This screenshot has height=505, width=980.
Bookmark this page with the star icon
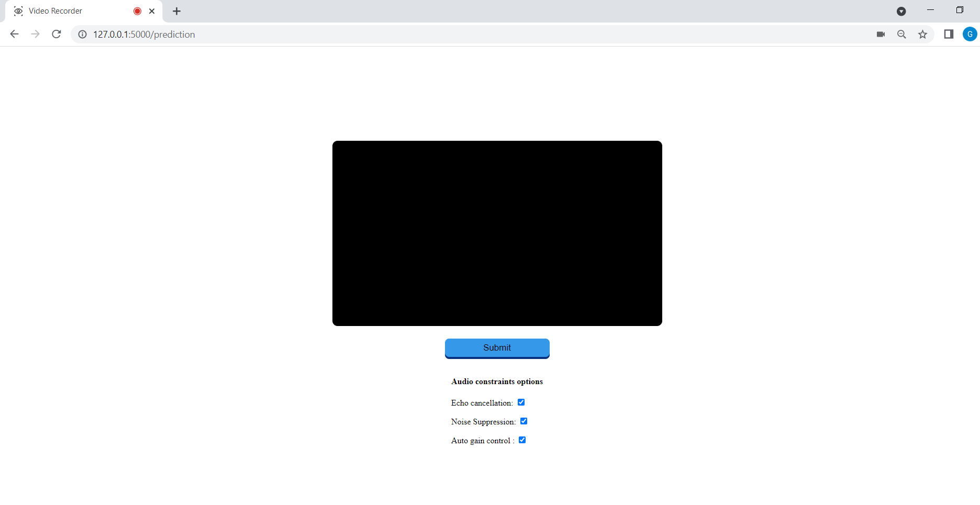coord(922,34)
